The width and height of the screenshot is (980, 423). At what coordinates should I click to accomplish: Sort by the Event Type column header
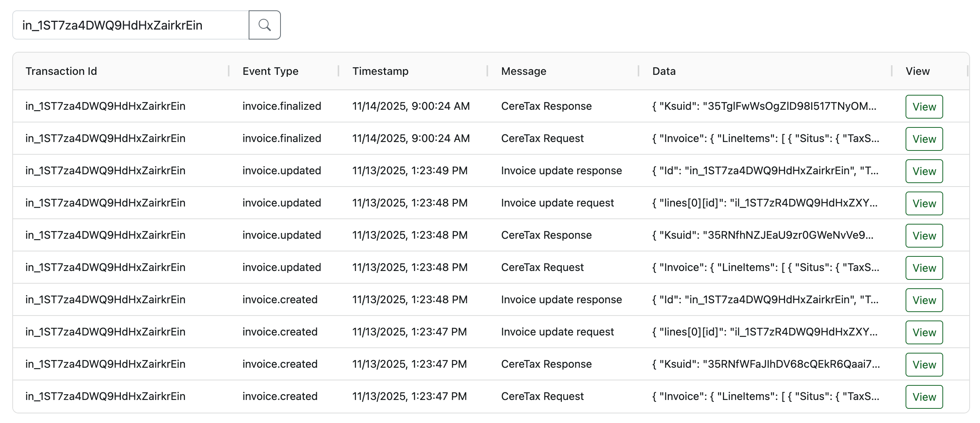click(x=270, y=71)
